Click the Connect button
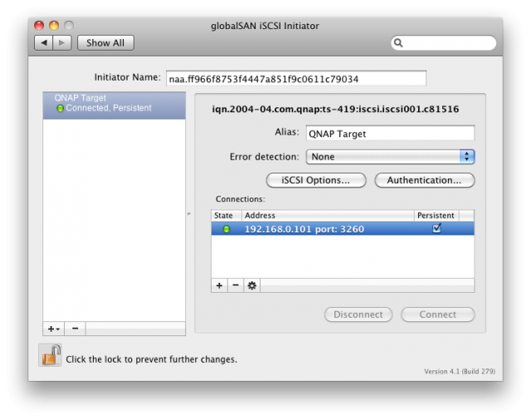 (x=437, y=315)
